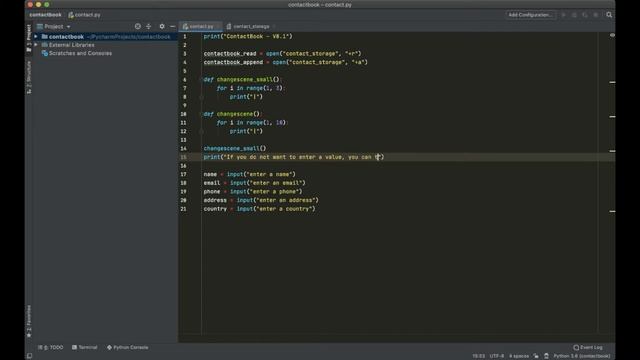Expand the External Libraries node
This screenshot has height=360, width=640.
click(x=36, y=45)
